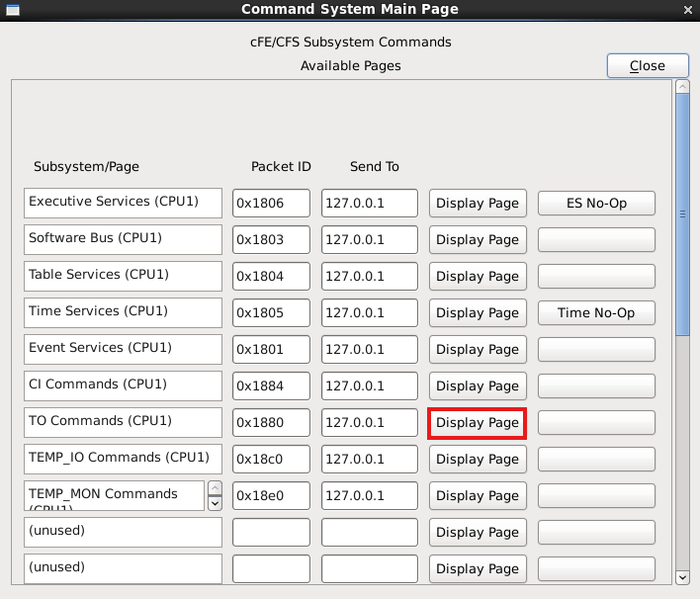This screenshot has width=700, height=599.
Task: Click the Send To field for Software Bus
Action: [369, 239]
